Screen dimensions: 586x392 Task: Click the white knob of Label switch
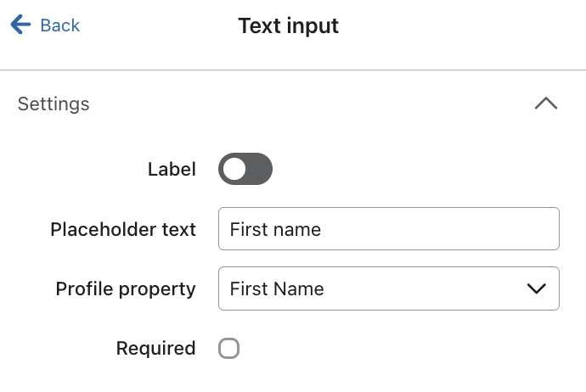(x=234, y=169)
